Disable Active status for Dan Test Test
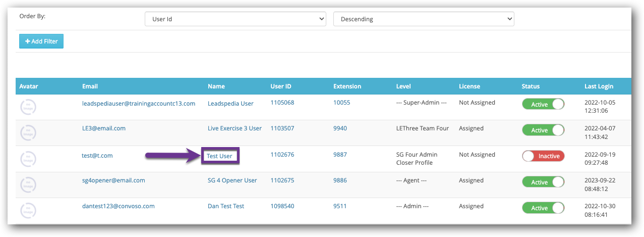Viewport: 644px width, 237px height. pyautogui.click(x=543, y=208)
